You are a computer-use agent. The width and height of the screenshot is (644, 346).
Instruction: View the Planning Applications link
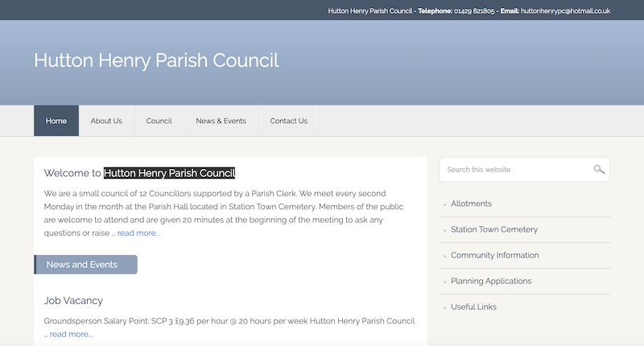(x=491, y=281)
